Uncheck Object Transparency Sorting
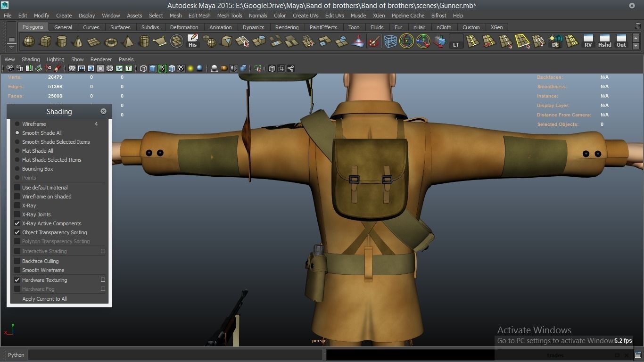 (x=17, y=232)
